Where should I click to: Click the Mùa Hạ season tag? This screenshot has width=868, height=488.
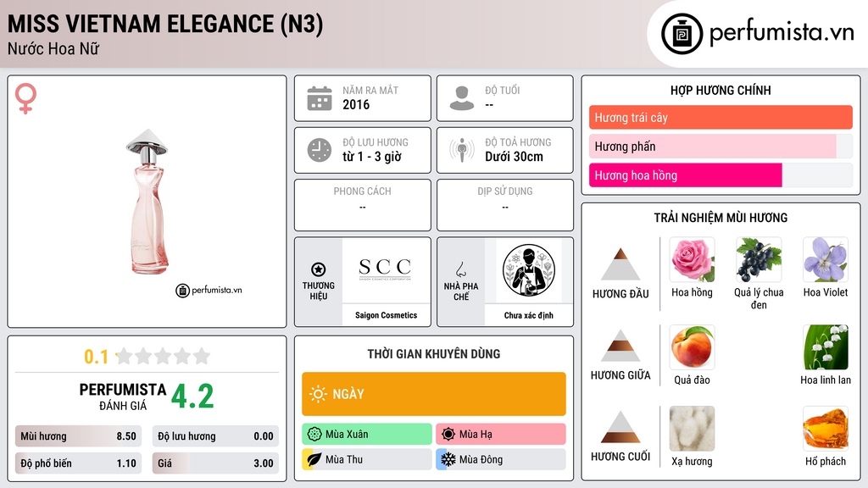point(501,435)
